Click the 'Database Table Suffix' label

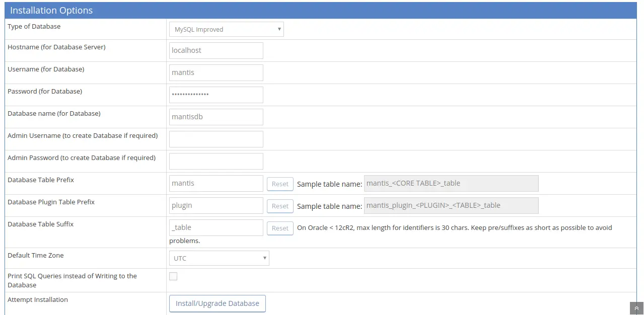click(x=40, y=224)
